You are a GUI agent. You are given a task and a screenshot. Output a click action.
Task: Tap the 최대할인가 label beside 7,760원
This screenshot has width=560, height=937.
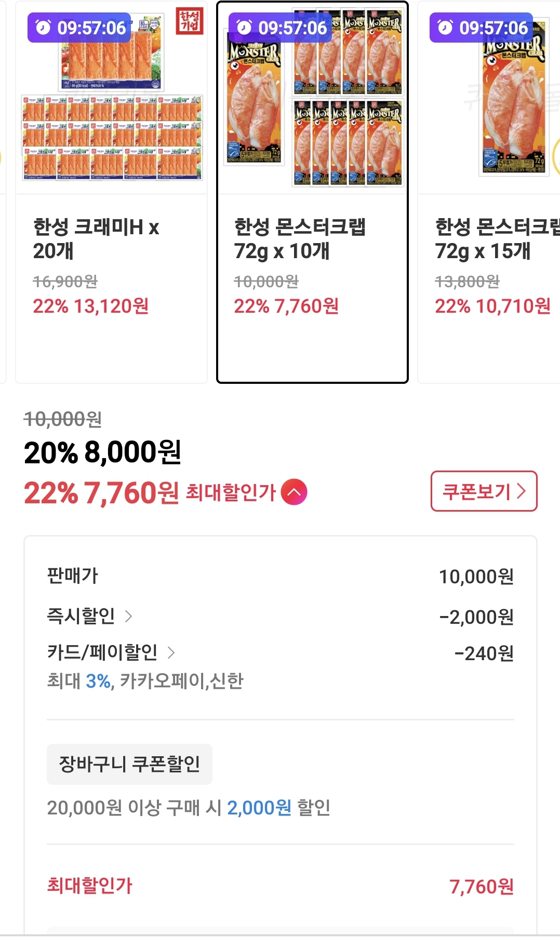[231, 492]
